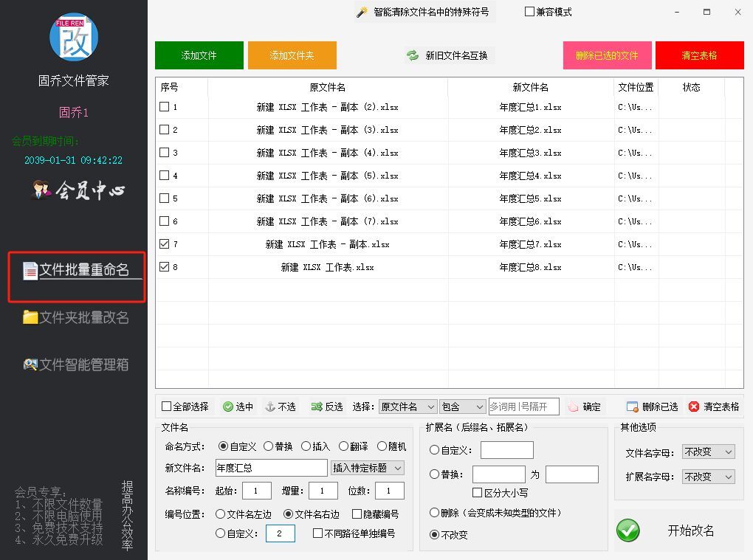Enable the 隐藏编号 checkbox

(357, 514)
